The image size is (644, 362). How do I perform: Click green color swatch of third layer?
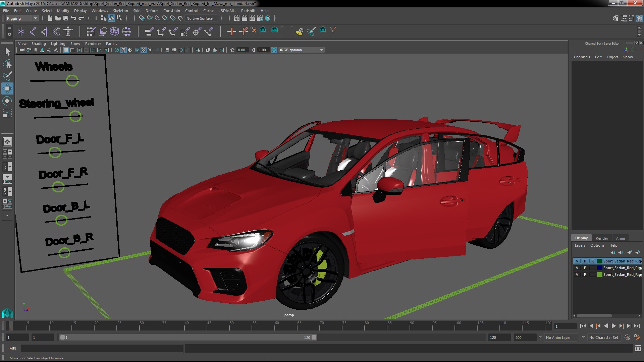pyautogui.click(x=599, y=275)
